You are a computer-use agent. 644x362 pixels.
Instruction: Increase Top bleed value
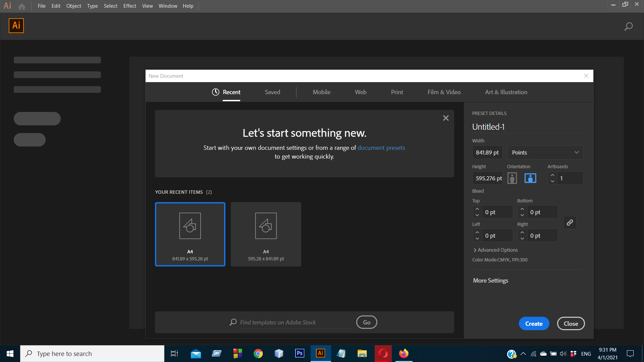477,209
